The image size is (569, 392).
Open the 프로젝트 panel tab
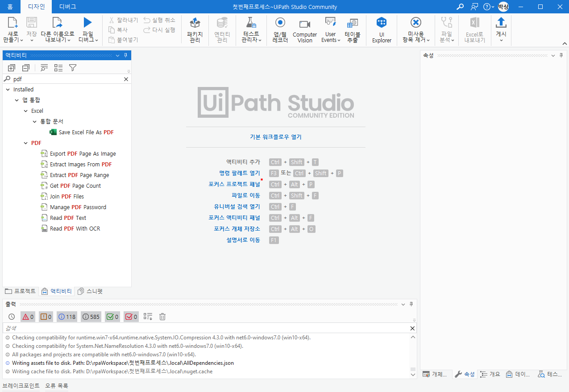click(20, 291)
